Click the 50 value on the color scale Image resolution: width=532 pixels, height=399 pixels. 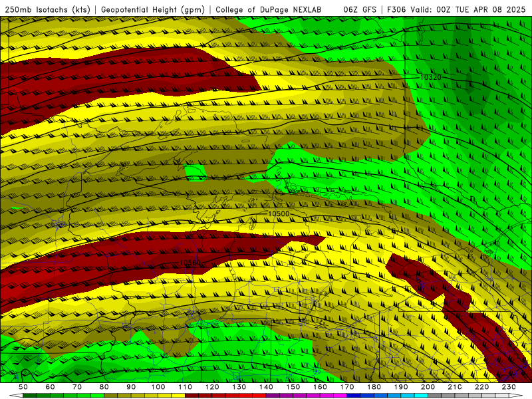tap(23, 387)
